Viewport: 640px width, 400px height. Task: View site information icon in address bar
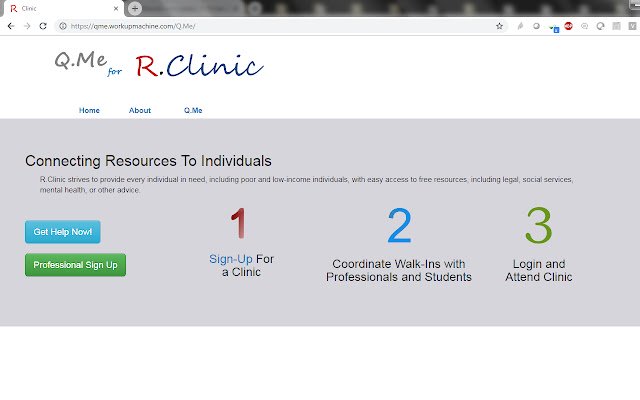click(63, 26)
